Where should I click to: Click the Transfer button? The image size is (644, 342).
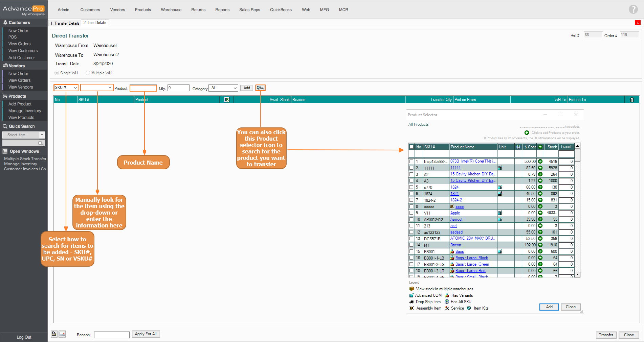(606, 335)
